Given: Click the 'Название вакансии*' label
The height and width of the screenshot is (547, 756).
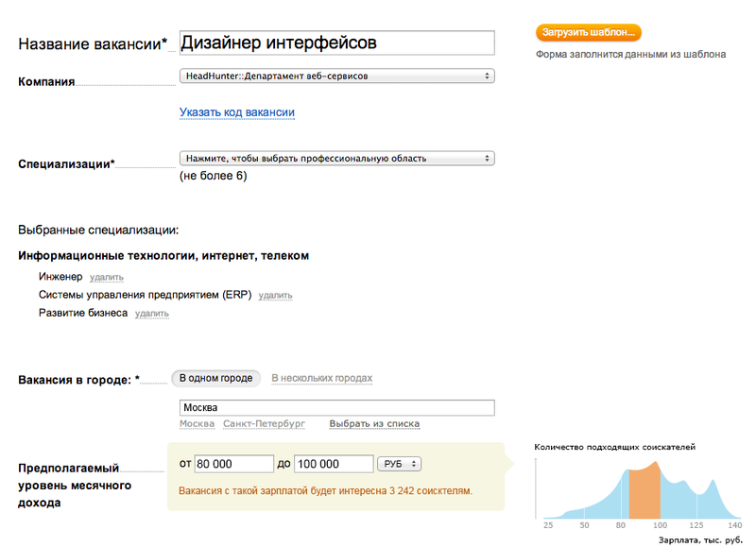Looking at the screenshot, I should (x=93, y=44).
